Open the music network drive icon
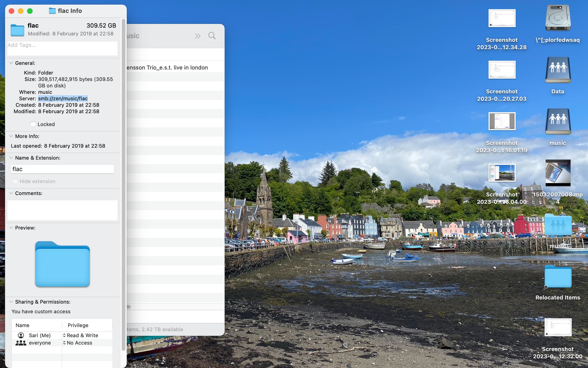 point(558,122)
